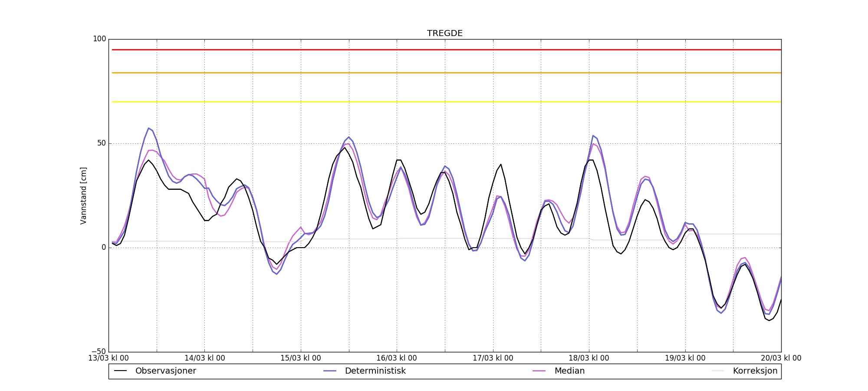Click the chart title TREGDE

(x=444, y=33)
